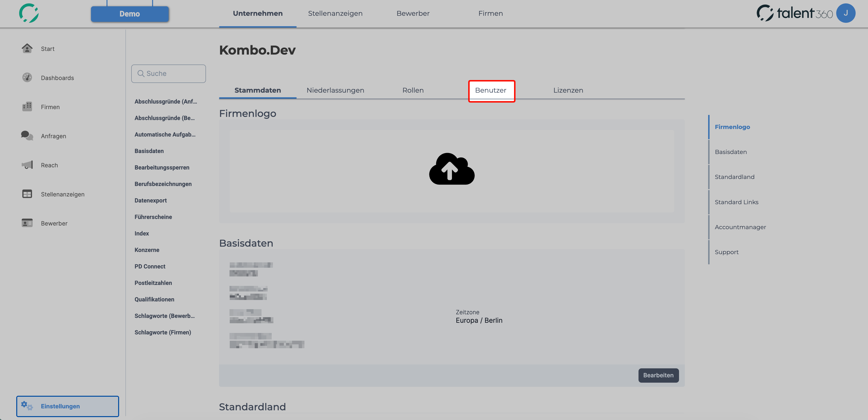Switch to the Unternehmen top tab
The height and width of the screenshot is (420, 868).
[258, 14]
